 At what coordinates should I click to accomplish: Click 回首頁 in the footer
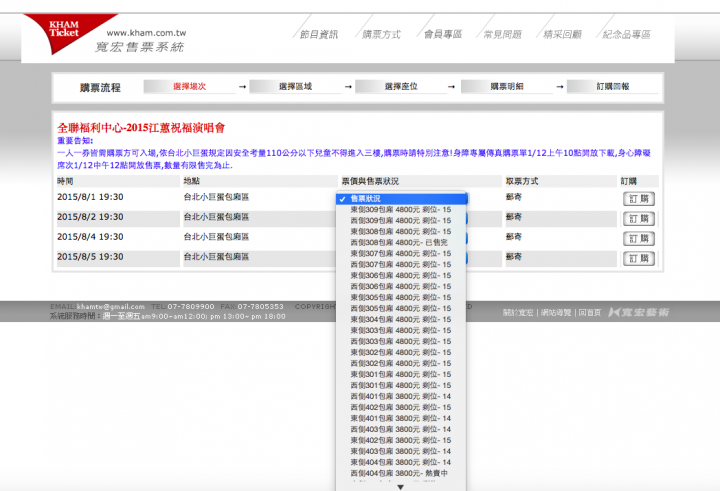click(x=590, y=313)
